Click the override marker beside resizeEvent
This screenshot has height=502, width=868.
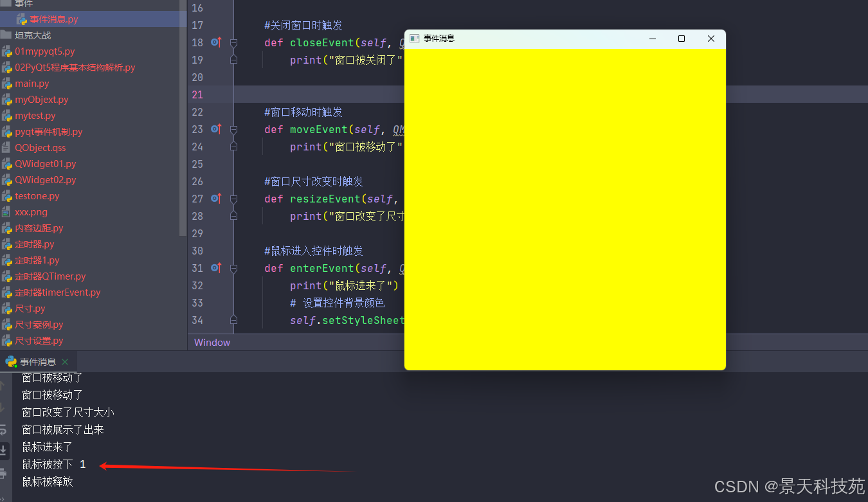[x=216, y=199]
